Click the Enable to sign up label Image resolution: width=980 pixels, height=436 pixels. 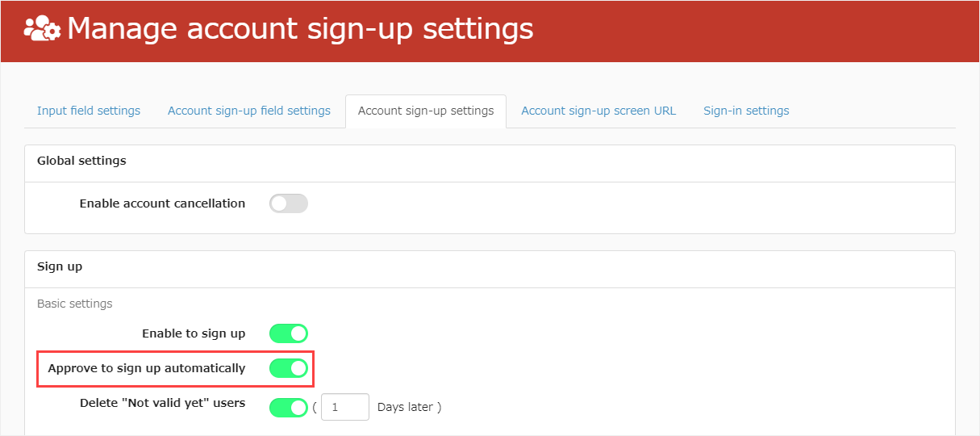coord(194,333)
